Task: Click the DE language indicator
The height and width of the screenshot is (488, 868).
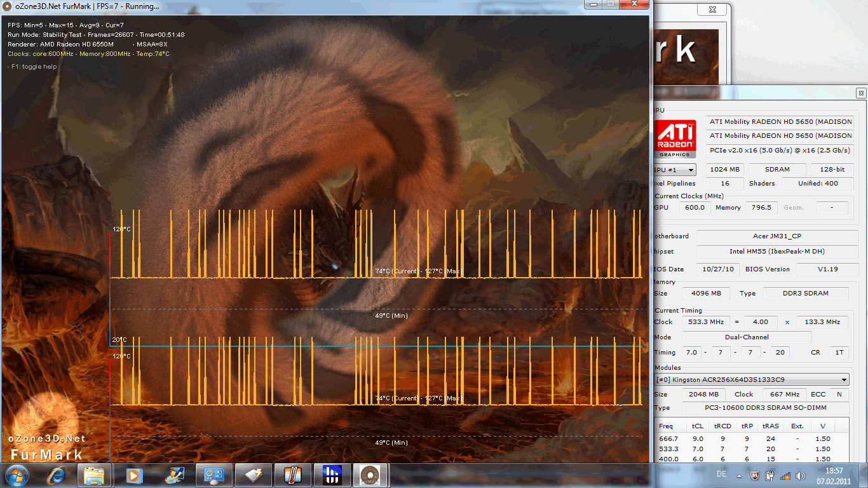Action: coord(721,475)
